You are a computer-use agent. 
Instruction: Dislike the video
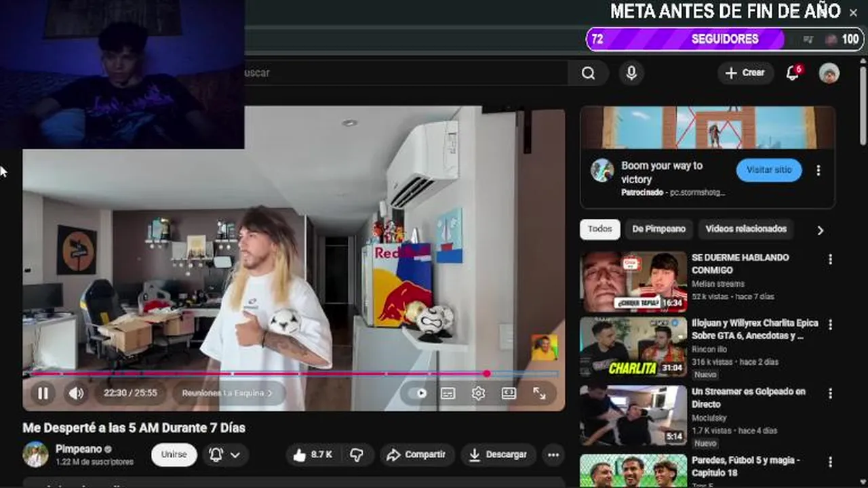coord(357,455)
